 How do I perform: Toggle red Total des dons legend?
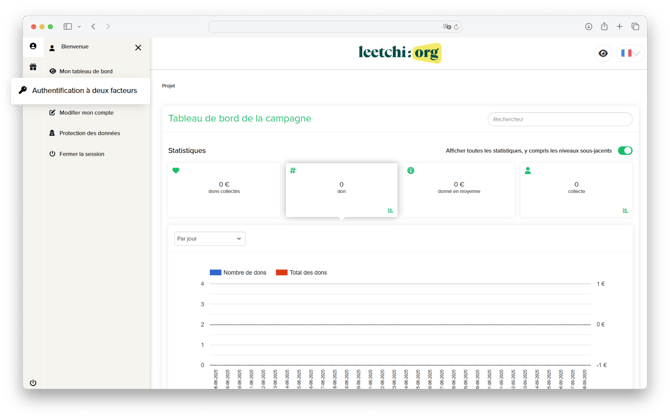pos(301,273)
